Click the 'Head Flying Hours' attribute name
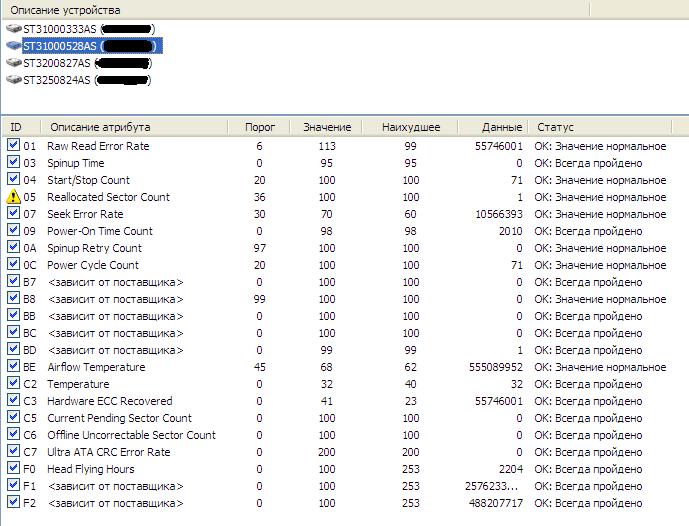The image size is (689, 526). [x=91, y=469]
